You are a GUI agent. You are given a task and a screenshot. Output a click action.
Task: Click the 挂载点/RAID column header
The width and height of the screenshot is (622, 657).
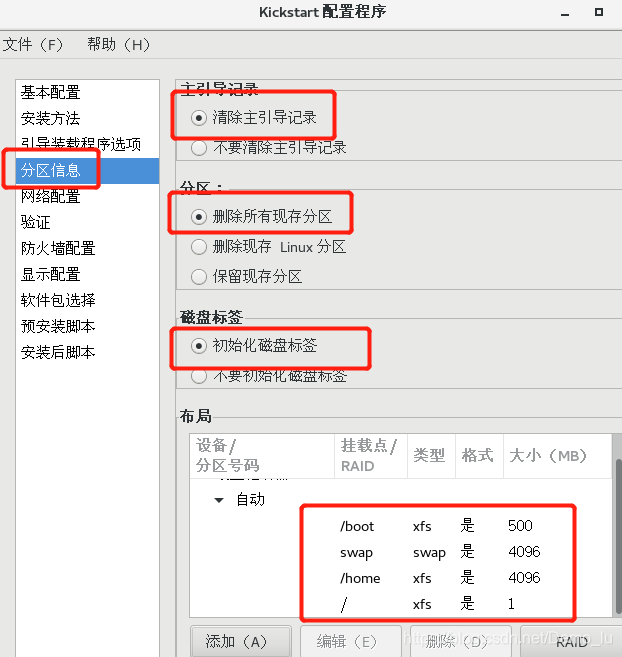371,456
